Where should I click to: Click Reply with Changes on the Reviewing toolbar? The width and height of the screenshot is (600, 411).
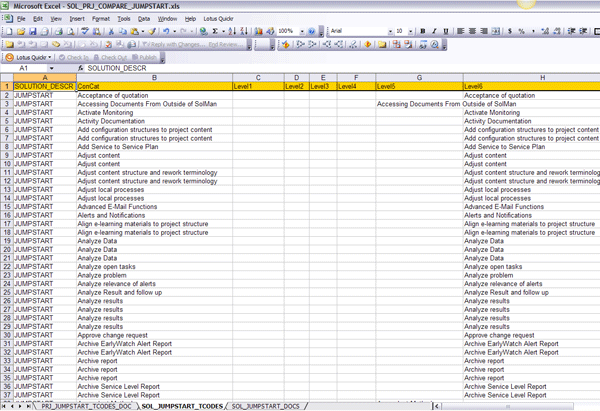174,45
